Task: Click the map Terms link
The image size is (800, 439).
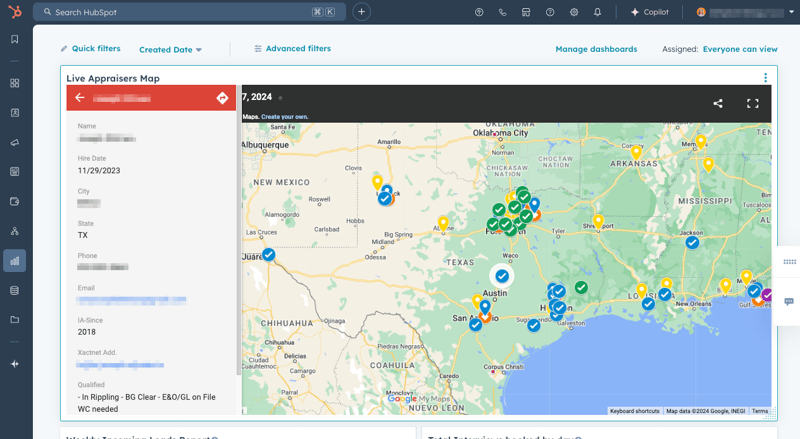Action: pyautogui.click(x=759, y=411)
